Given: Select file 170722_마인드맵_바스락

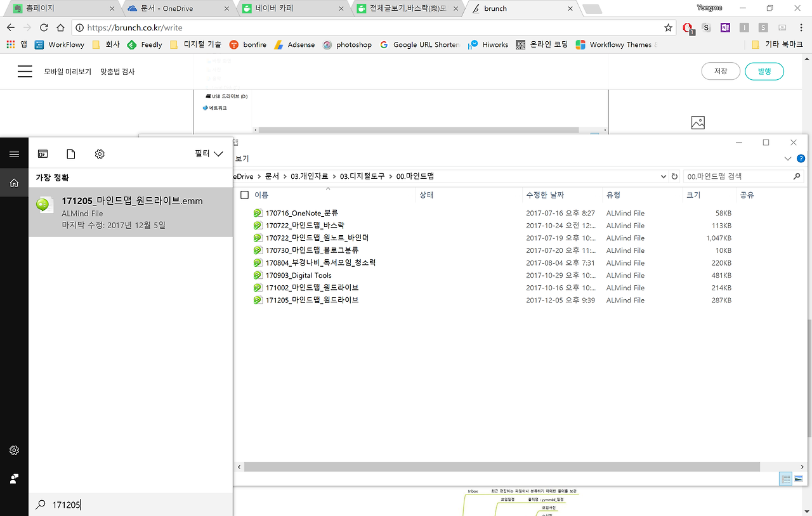Looking at the screenshot, I should (305, 226).
